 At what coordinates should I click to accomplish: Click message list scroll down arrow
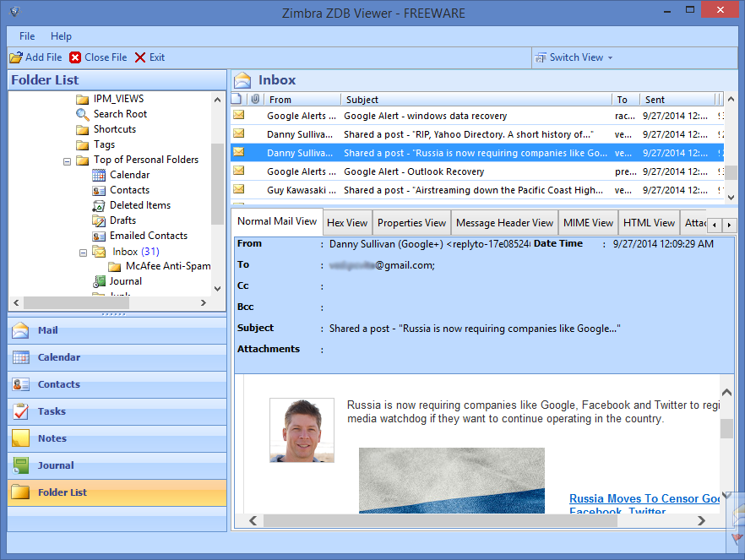coord(731,197)
